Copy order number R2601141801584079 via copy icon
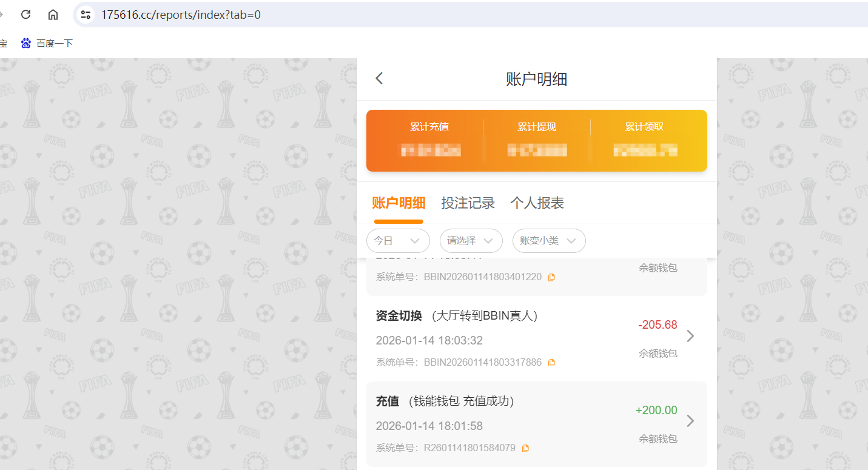 click(525, 448)
